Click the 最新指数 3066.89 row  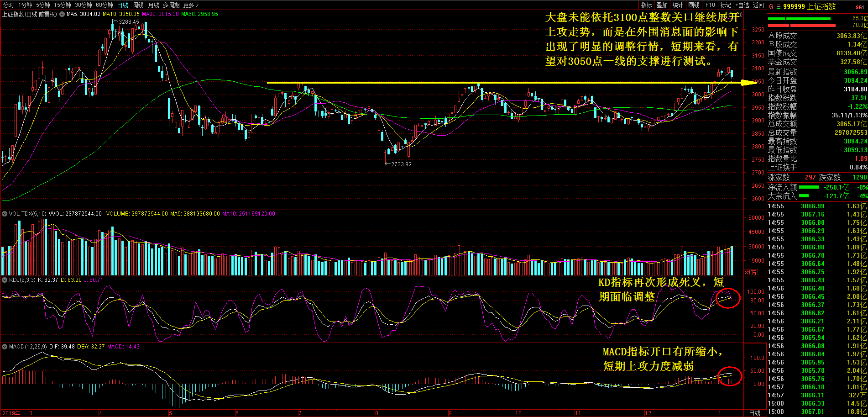point(817,72)
